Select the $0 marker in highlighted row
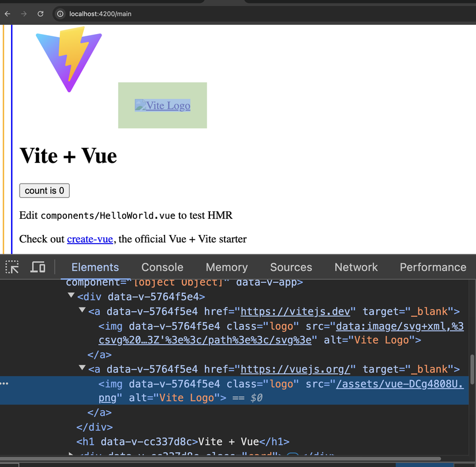Viewport: 476px width, 467px height. click(x=257, y=398)
